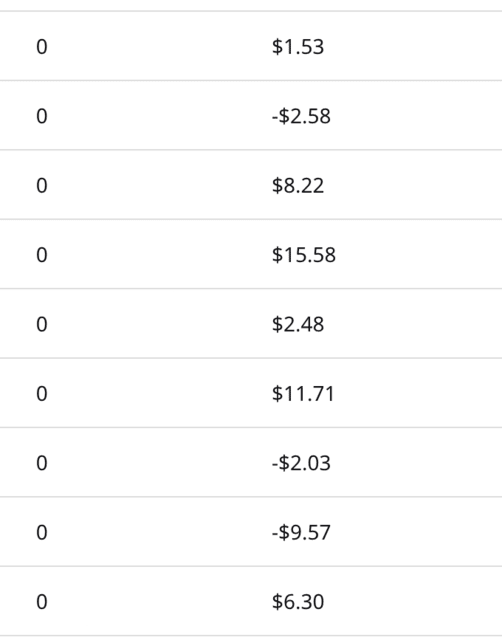Click the -$2.03 amount cell
Screen dimensions: 502x640
[x=301, y=463]
